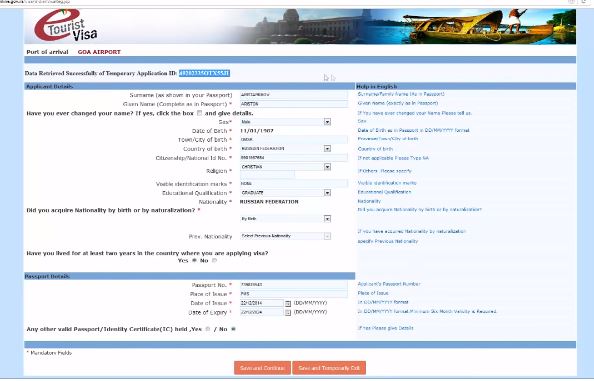Click the Given Name input field
Viewport: 594px width, 381px height.
tap(294, 104)
